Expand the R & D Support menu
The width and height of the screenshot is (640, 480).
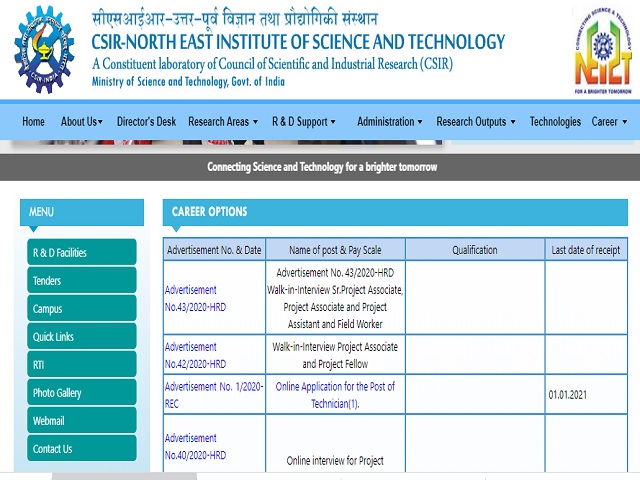[x=304, y=122]
